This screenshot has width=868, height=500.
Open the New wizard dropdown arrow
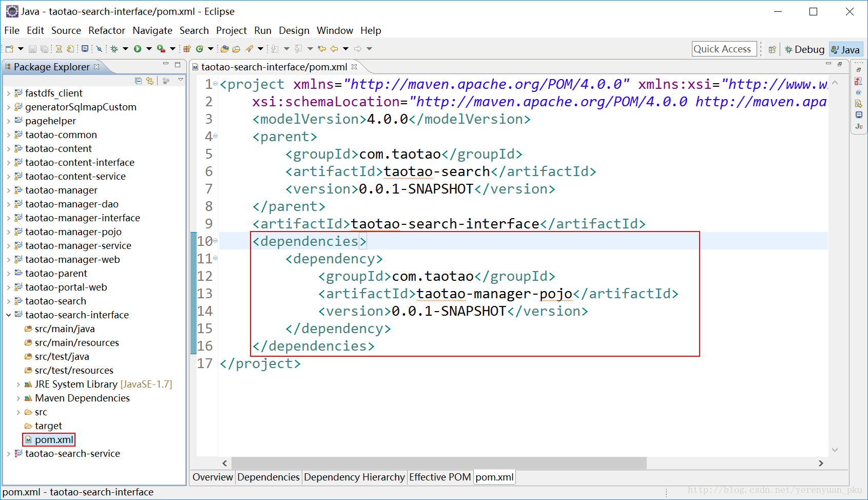coord(21,49)
